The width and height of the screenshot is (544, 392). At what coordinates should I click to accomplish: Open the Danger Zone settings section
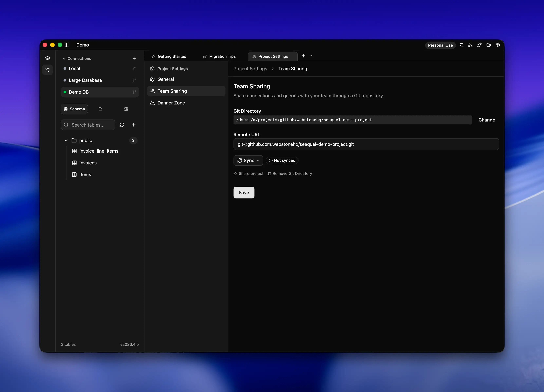point(171,103)
